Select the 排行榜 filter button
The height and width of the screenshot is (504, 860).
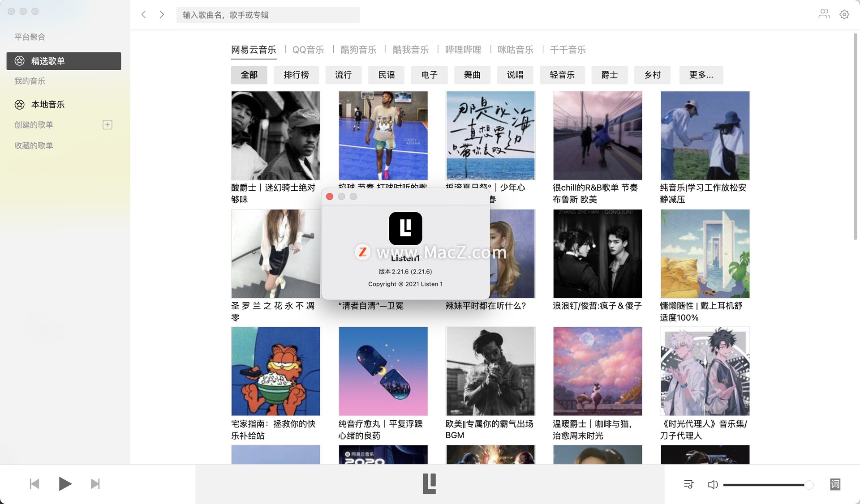point(296,75)
